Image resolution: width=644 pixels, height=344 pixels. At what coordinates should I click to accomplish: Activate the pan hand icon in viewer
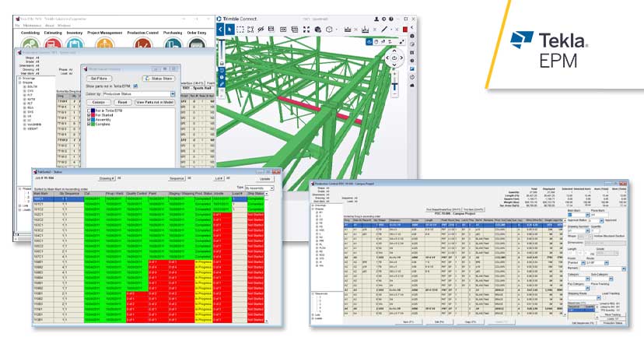(376, 41)
